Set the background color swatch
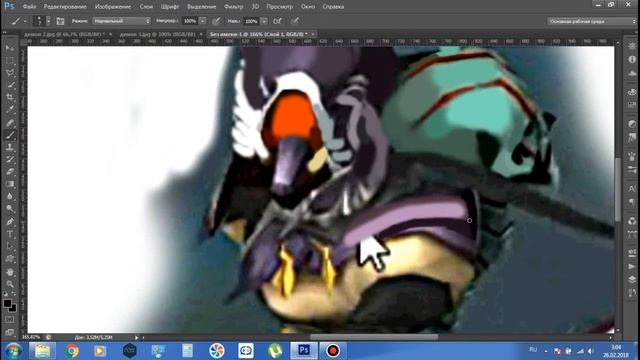Screen dimensions: 640x360 (x=13, y=308)
